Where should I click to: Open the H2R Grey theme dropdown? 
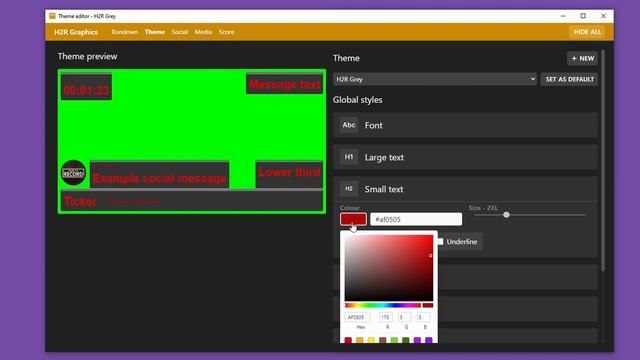pos(435,79)
